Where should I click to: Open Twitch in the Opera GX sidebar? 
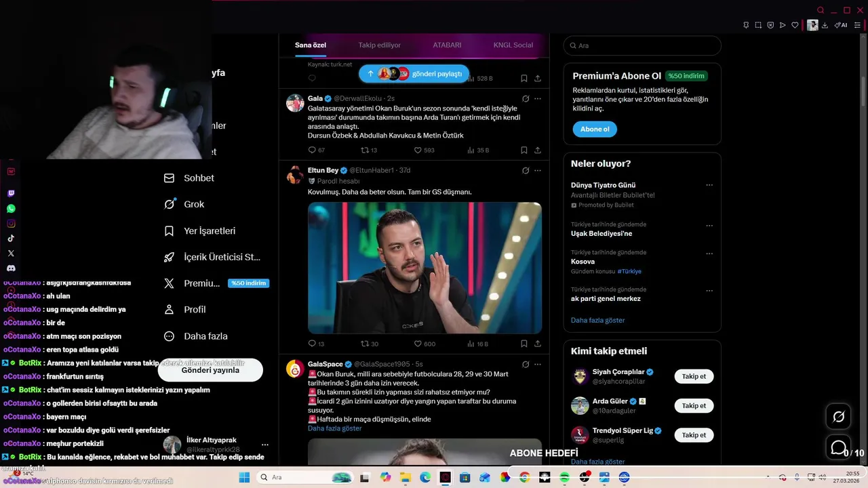tap(11, 193)
